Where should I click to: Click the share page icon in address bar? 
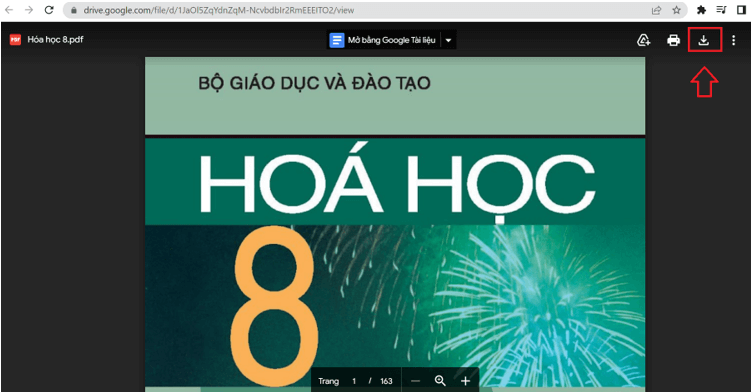click(x=656, y=10)
